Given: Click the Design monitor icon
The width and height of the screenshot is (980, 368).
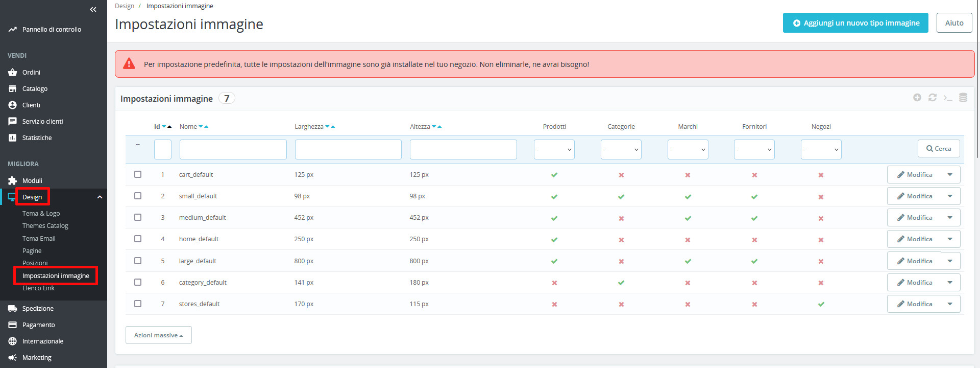Looking at the screenshot, I should coord(12,197).
